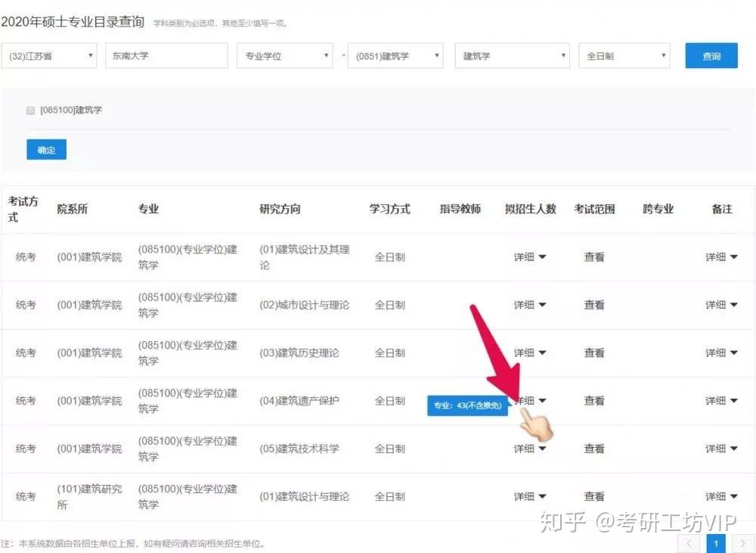Select the 跨专业 column header
The height and width of the screenshot is (553, 756).
click(658, 209)
